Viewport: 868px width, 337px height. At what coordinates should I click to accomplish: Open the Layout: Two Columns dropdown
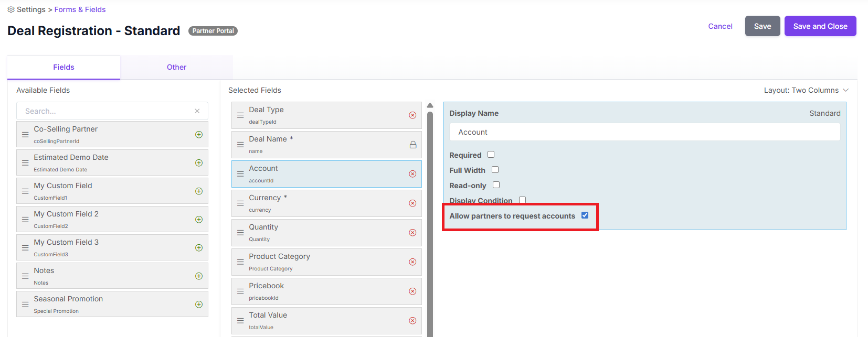click(x=806, y=90)
